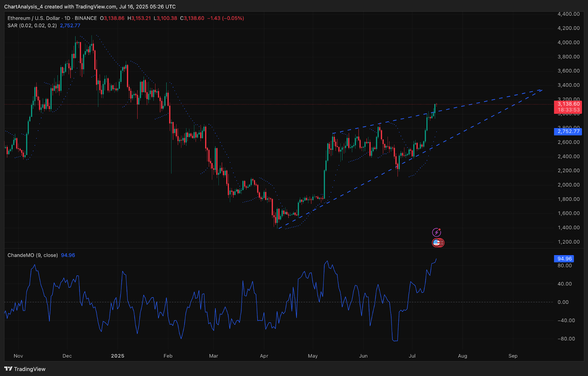Click the Ethereum / U.S. Dollar symbol title

point(33,18)
